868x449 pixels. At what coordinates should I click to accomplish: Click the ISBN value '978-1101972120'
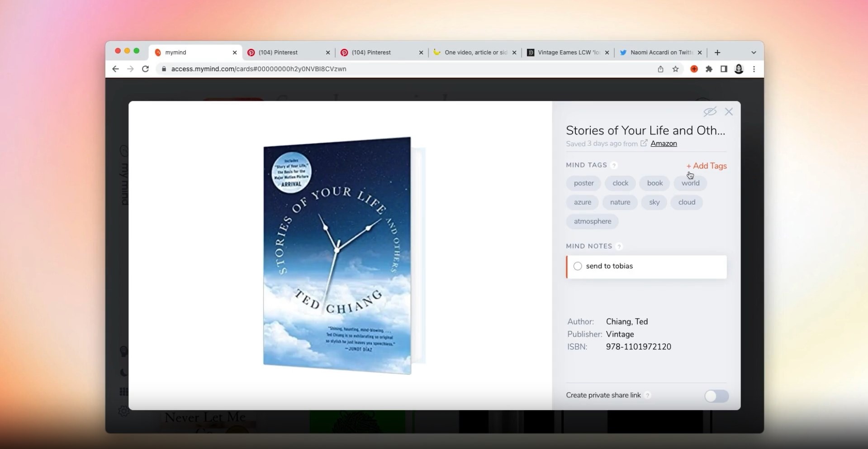(639, 347)
